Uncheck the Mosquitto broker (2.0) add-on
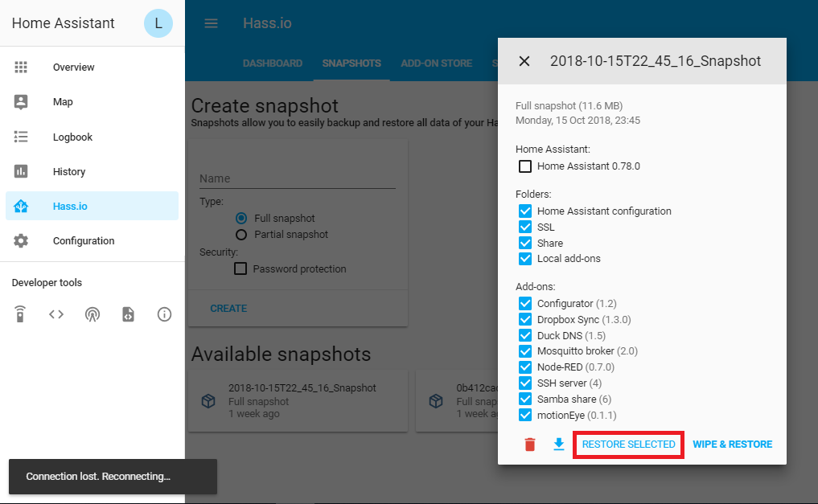Screen dimensions: 818x504 coord(525,351)
